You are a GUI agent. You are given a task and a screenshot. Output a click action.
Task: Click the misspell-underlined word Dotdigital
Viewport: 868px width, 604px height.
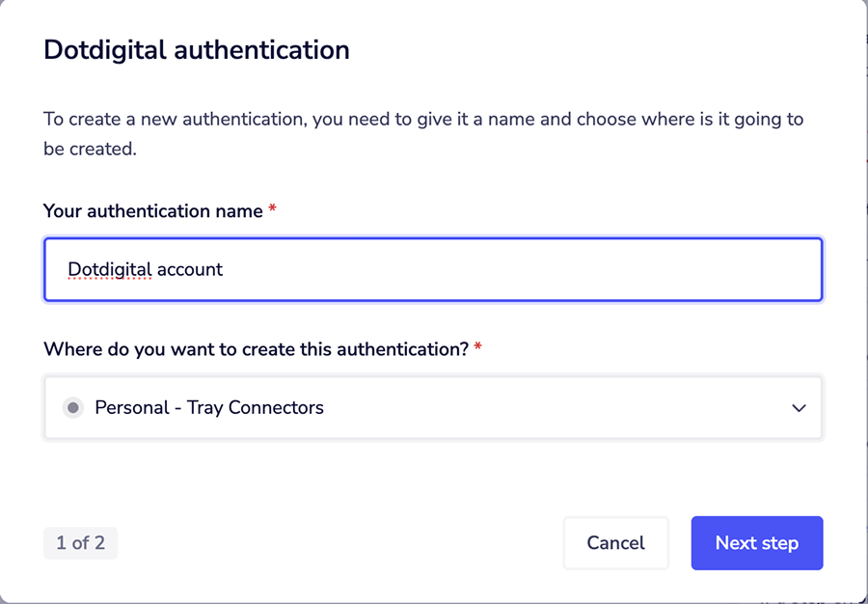coord(109,269)
